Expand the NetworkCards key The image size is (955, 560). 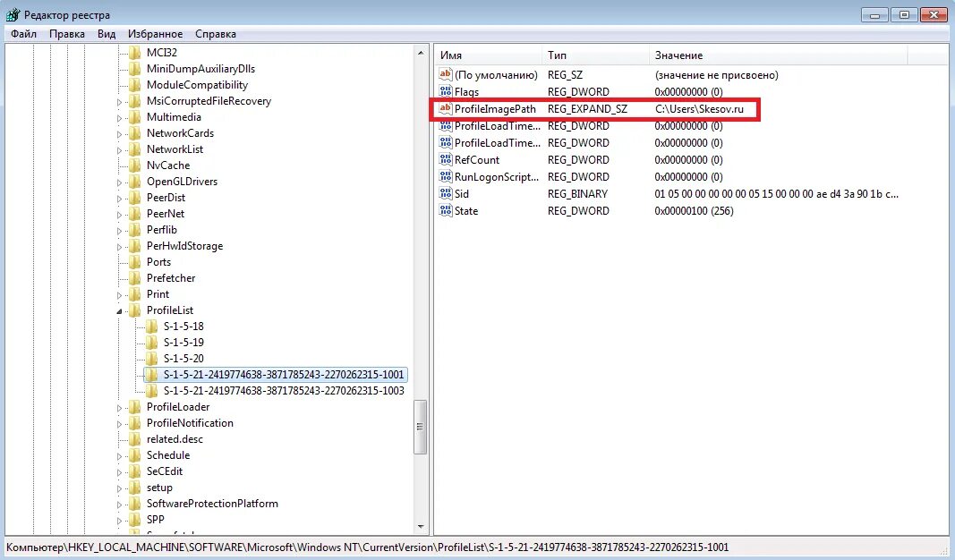119,134
